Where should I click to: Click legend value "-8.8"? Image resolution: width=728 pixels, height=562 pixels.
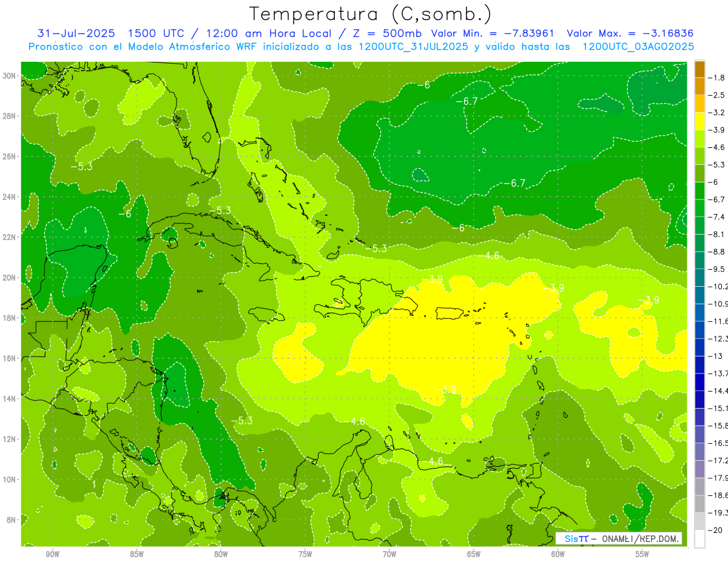point(717,252)
